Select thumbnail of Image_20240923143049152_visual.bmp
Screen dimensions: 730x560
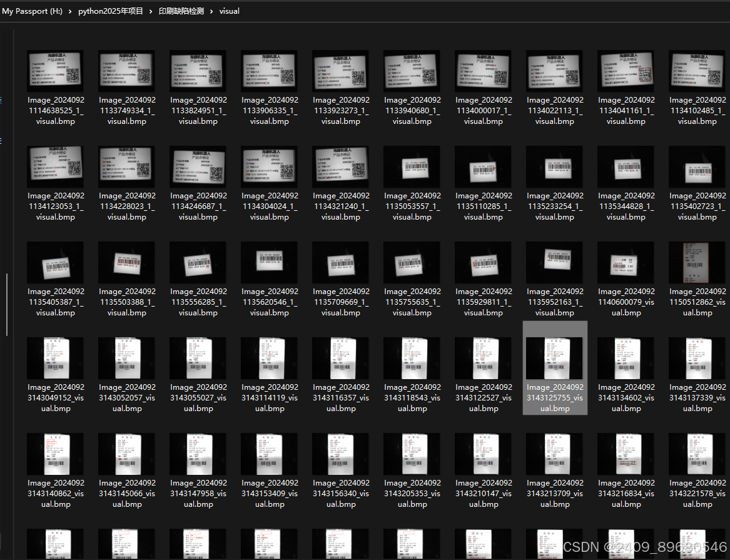[56, 359]
